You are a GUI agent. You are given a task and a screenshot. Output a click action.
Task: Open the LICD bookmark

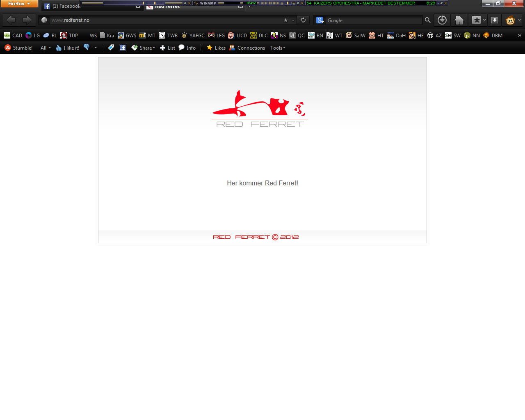[237, 36]
